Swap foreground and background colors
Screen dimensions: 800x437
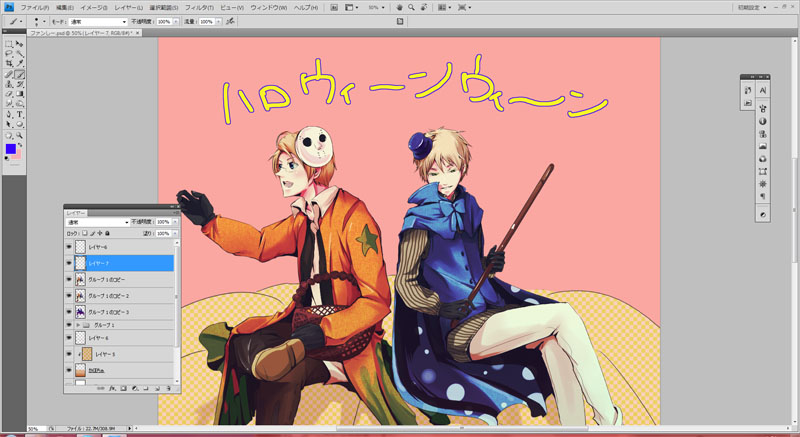point(20,145)
